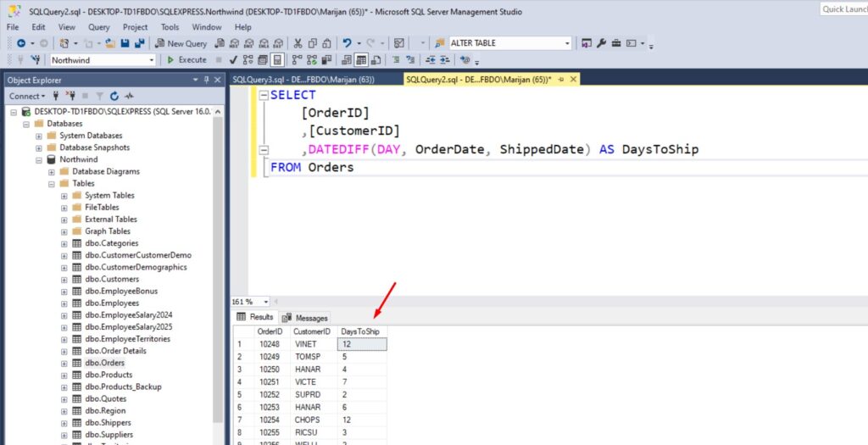Screen dimensions: 868x445
Task: Click the DaysToShip column header
Action: tap(362, 331)
